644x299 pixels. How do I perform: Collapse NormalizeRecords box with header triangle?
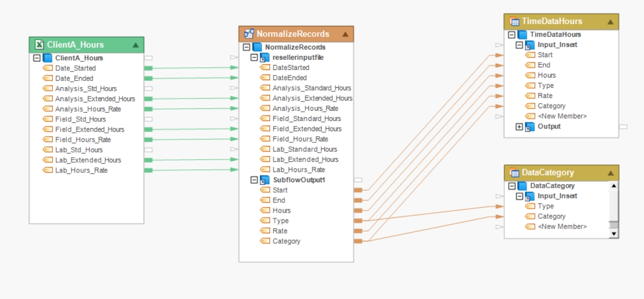pos(345,34)
